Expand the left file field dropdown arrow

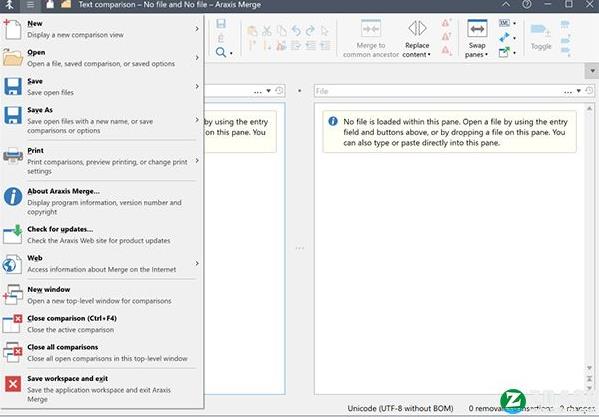pyautogui.click(x=269, y=91)
